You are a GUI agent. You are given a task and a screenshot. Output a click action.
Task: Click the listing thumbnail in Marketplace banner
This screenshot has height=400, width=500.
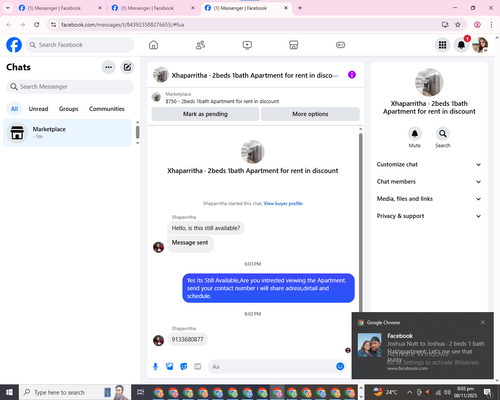156,97
